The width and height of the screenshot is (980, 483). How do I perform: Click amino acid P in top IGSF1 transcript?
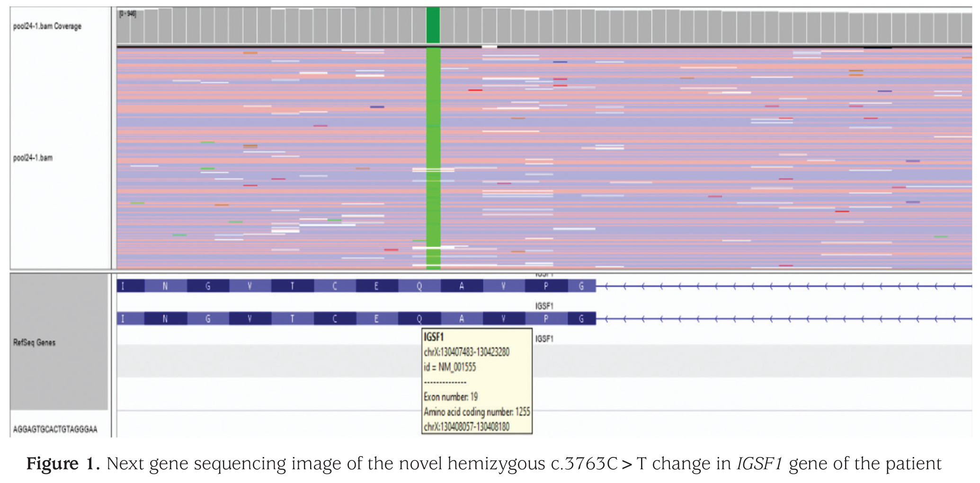(x=546, y=286)
